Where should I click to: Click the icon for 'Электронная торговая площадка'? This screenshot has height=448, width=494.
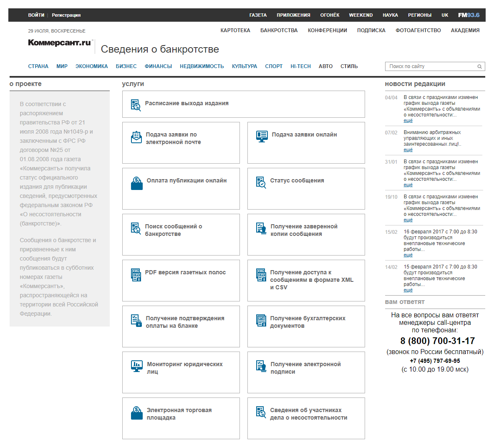(x=137, y=413)
